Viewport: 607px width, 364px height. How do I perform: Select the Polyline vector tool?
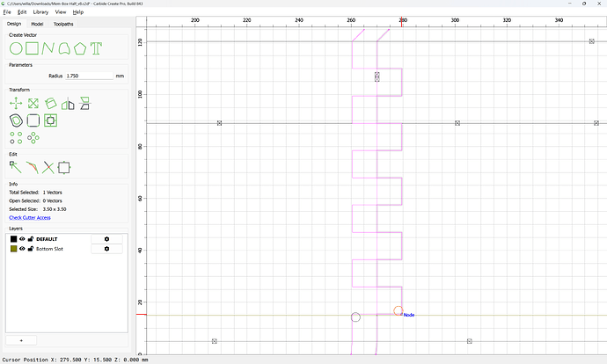[x=48, y=48]
